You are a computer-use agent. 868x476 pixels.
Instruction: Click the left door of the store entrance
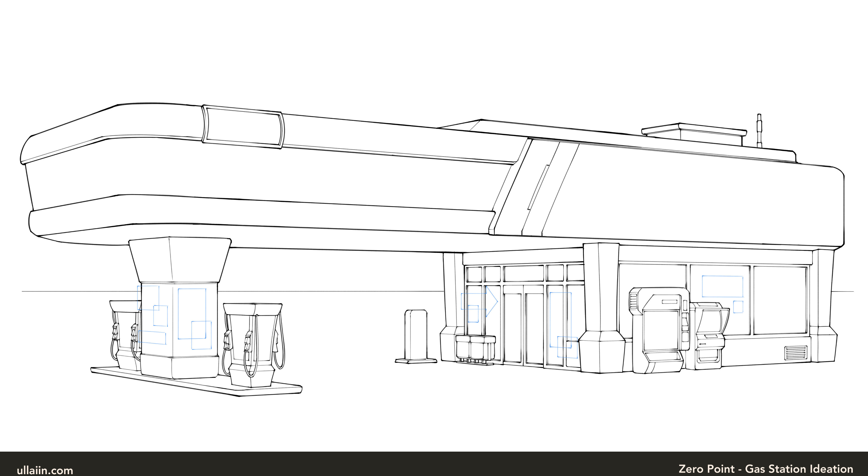coord(512,328)
